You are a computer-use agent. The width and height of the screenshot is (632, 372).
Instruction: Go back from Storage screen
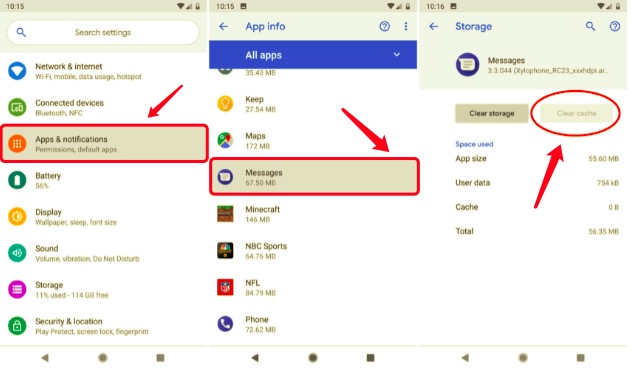pos(434,27)
